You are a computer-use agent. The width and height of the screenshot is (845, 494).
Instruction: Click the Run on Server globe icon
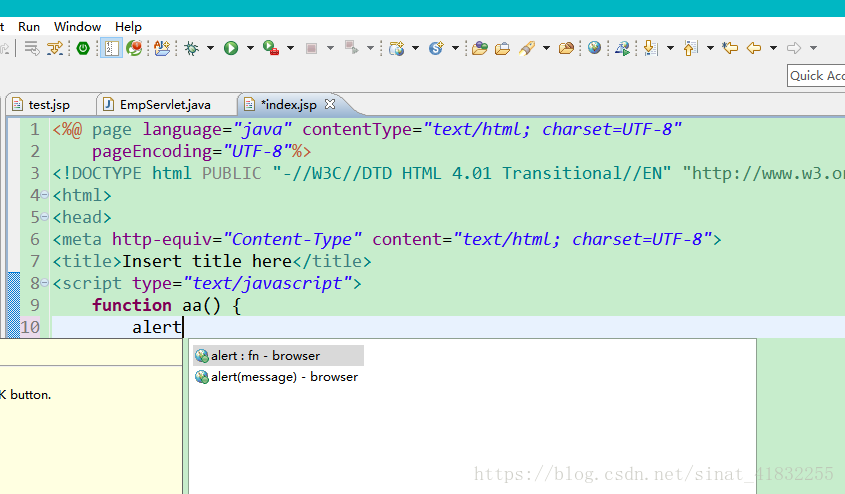pyautogui.click(x=622, y=48)
